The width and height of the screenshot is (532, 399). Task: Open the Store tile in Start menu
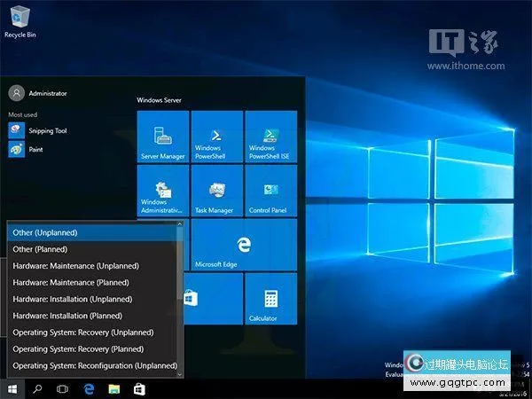coord(216,299)
